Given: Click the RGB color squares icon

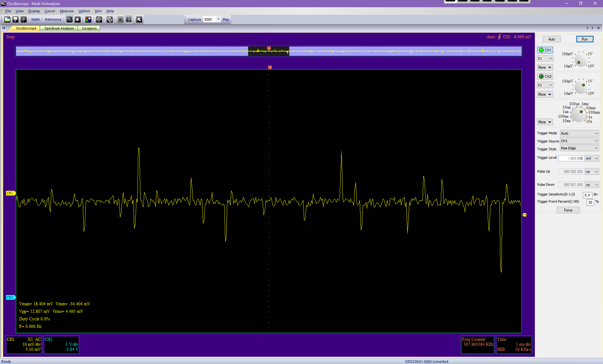Looking at the screenshot, I should [88, 19].
